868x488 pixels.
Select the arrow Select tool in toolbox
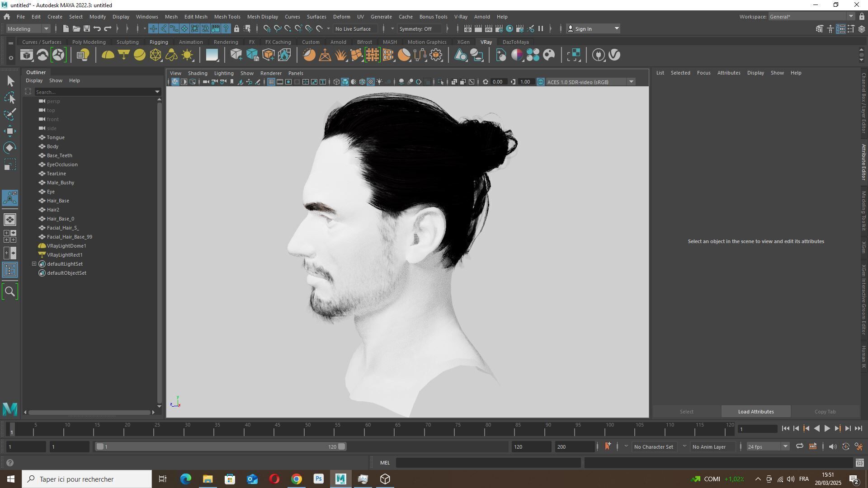tap(10, 81)
